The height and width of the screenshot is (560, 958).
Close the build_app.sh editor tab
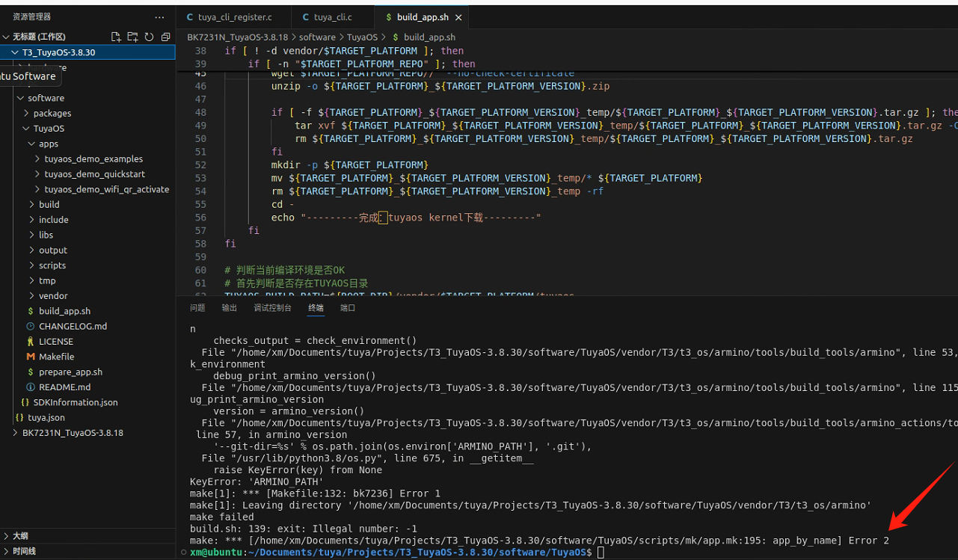pyautogui.click(x=458, y=17)
